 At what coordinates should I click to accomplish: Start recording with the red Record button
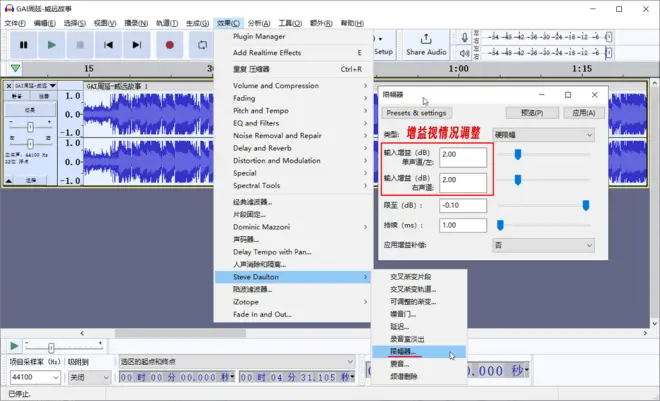[x=170, y=45]
